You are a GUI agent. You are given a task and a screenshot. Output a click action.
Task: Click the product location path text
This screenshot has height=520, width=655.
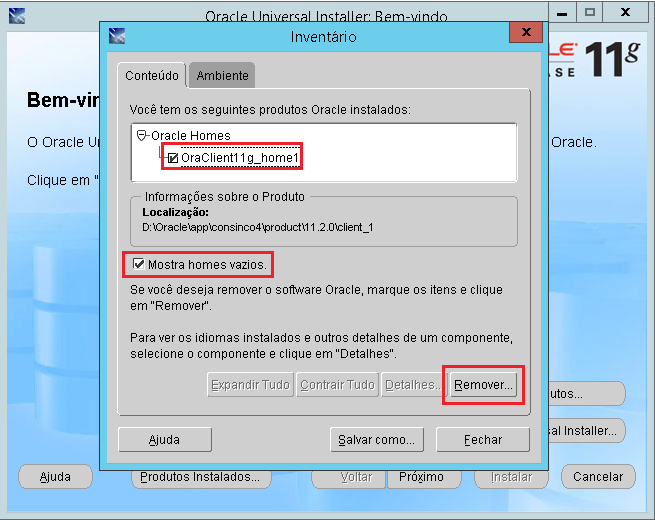258,227
